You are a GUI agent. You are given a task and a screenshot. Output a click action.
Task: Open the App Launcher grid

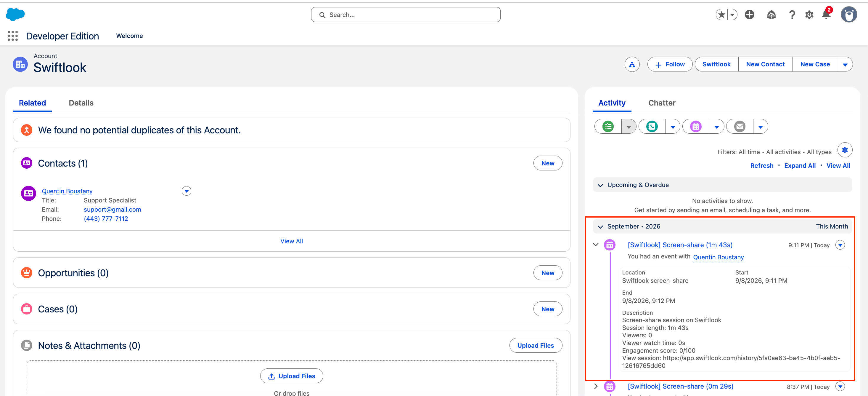pos(13,36)
